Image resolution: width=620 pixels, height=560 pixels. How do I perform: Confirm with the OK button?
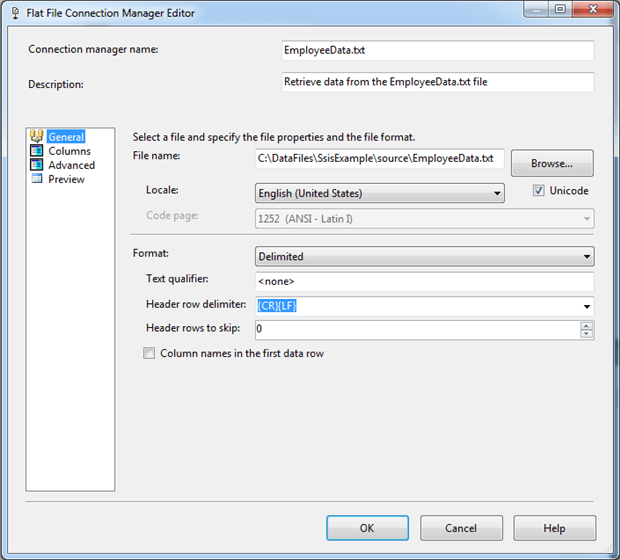[x=367, y=528]
